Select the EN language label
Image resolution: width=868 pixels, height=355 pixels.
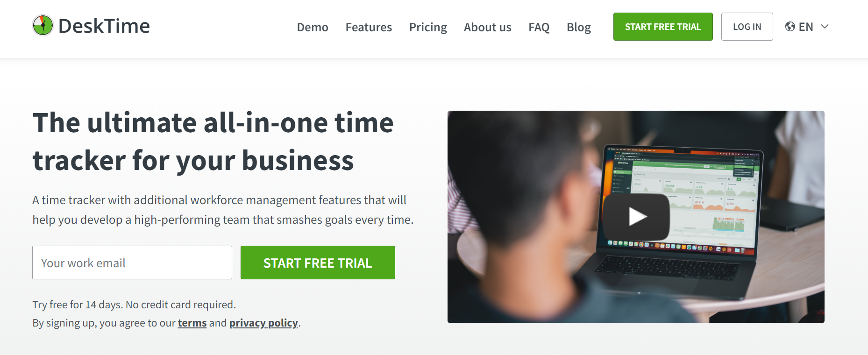[x=806, y=27]
